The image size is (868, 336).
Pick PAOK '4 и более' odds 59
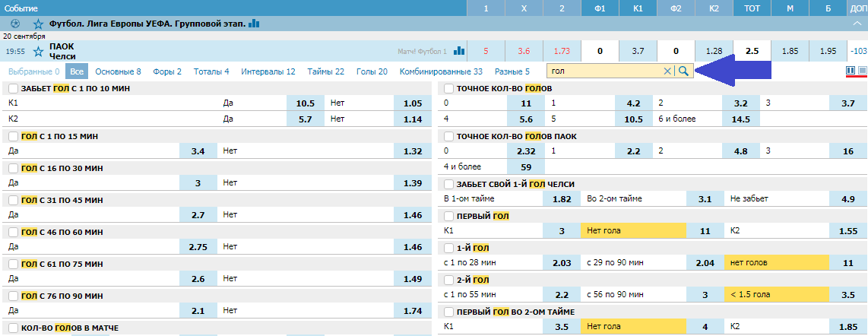[x=526, y=166]
